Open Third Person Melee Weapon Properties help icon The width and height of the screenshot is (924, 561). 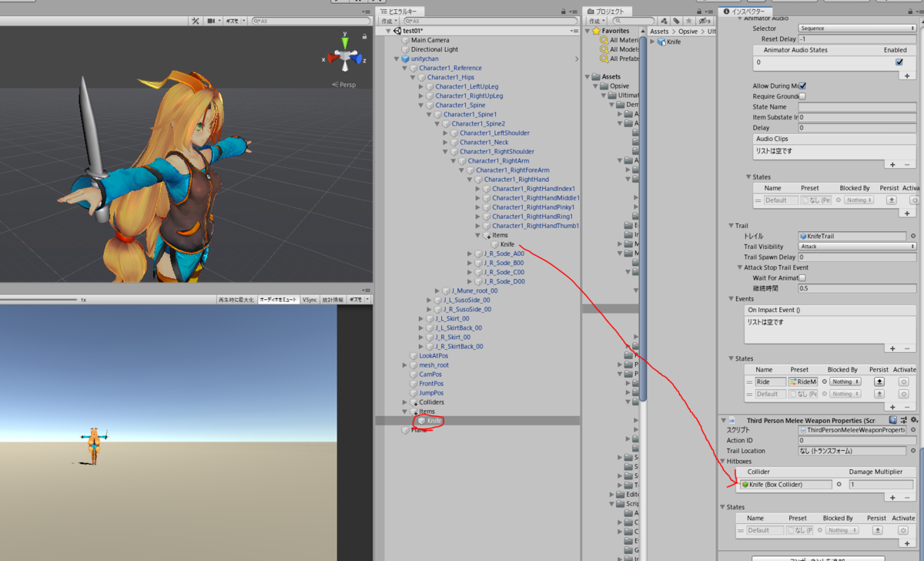pyautogui.click(x=892, y=420)
